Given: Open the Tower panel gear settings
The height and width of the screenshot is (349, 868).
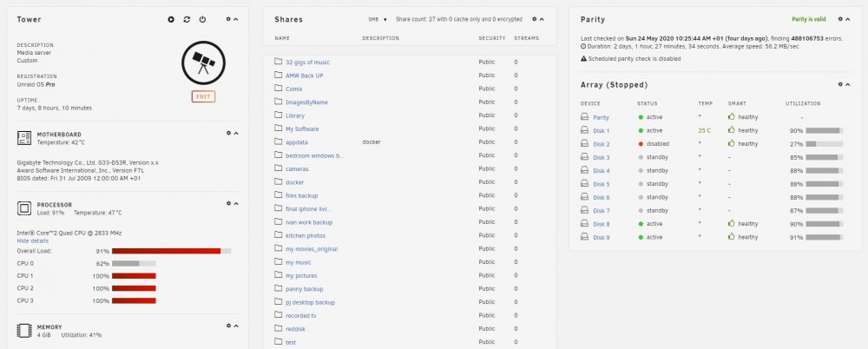Looking at the screenshot, I should click(228, 19).
